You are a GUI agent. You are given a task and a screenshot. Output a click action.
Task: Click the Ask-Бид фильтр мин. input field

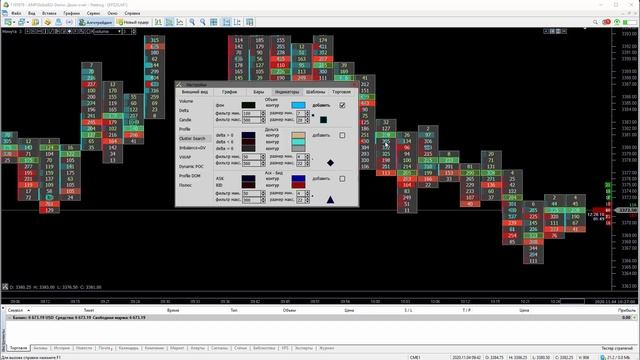tap(251, 193)
